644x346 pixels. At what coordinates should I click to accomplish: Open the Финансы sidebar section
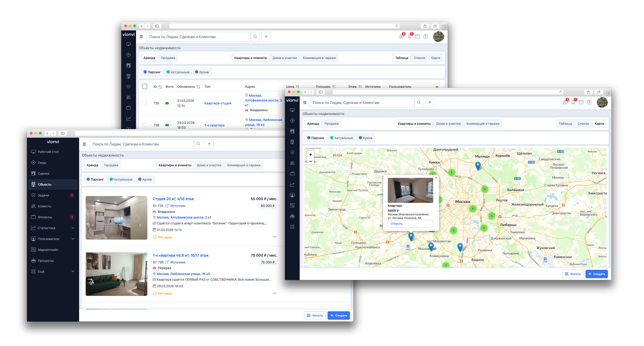pyautogui.click(x=45, y=217)
